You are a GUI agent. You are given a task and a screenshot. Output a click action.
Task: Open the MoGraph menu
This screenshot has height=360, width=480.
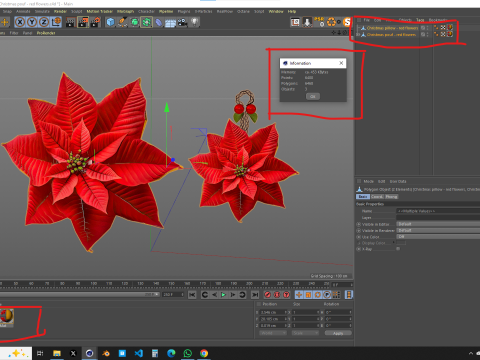point(125,11)
